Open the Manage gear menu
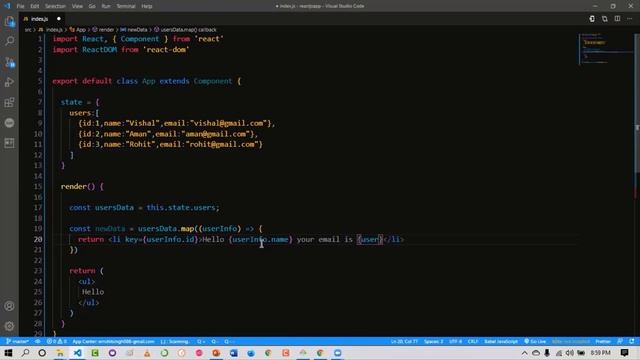The width and height of the screenshot is (640, 360). [x=9, y=326]
